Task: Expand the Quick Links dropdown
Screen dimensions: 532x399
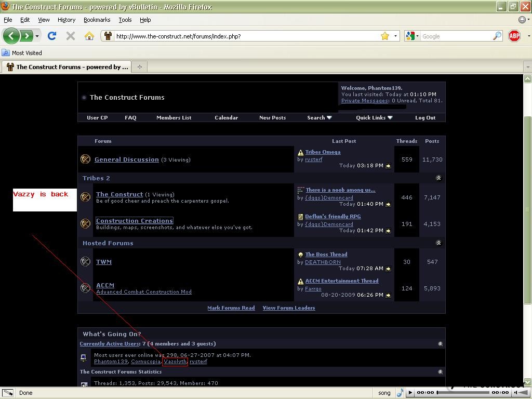Action: coord(374,118)
